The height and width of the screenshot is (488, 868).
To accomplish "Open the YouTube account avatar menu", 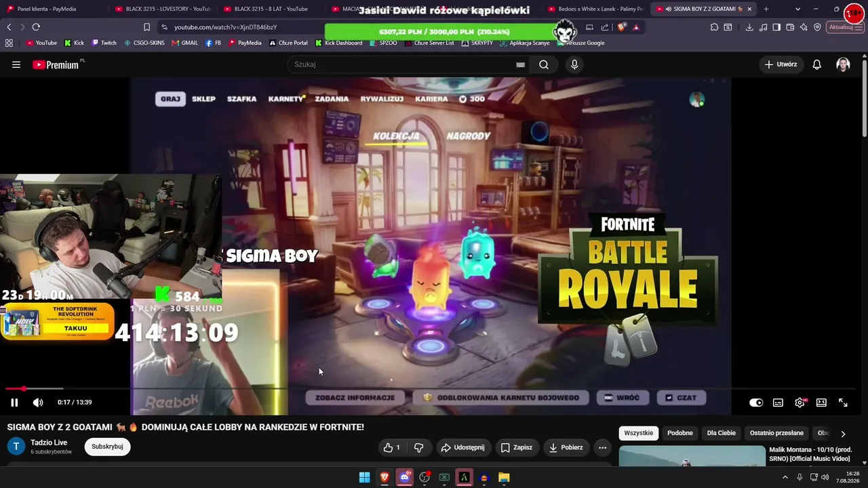I will pos(843,64).
